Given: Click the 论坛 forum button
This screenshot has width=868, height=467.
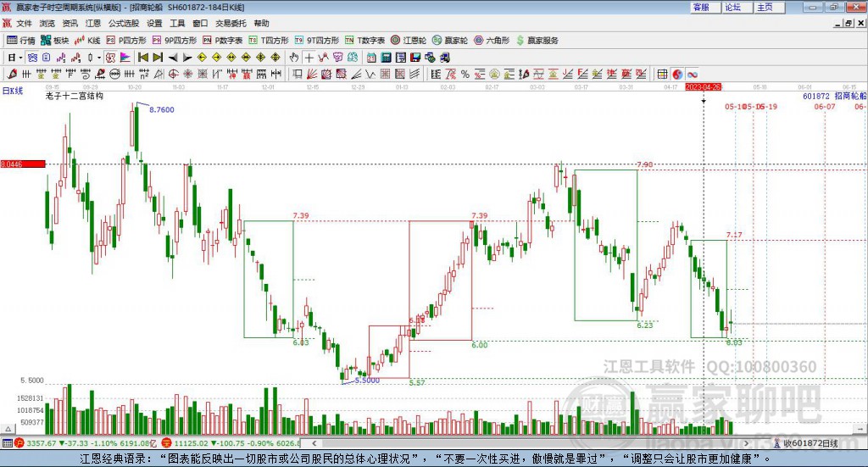Looking at the screenshot, I should pyautogui.click(x=737, y=7).
